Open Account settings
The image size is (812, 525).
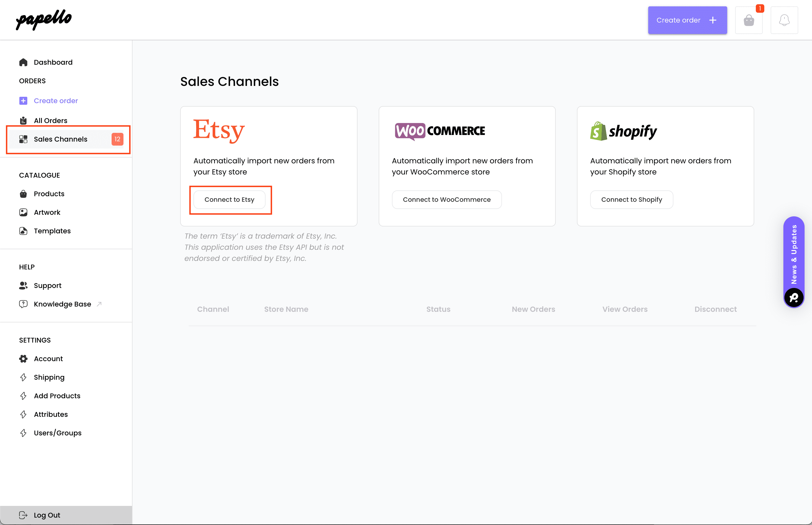tap(48, 359)
